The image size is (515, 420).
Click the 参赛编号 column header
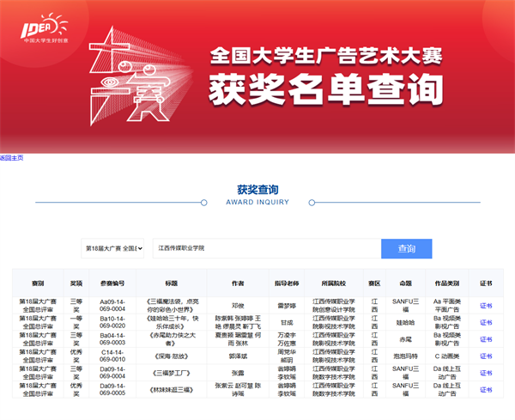[x=112, y=283]
